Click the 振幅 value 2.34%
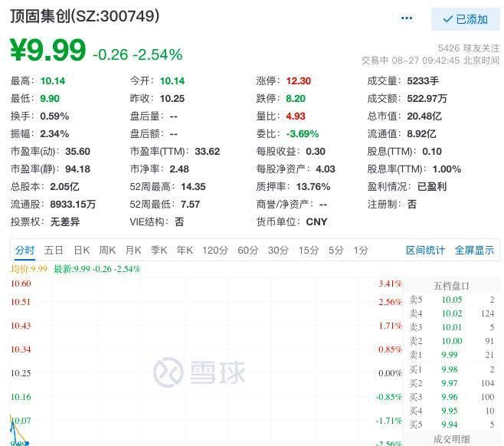Screen dimensions: 504x446 tap(54, 134)
